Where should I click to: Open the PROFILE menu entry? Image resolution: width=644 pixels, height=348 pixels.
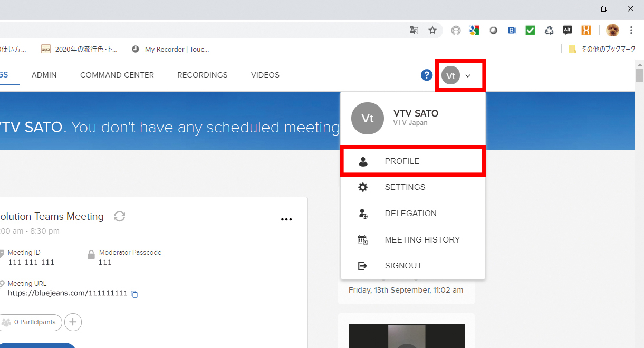[412, 161]
